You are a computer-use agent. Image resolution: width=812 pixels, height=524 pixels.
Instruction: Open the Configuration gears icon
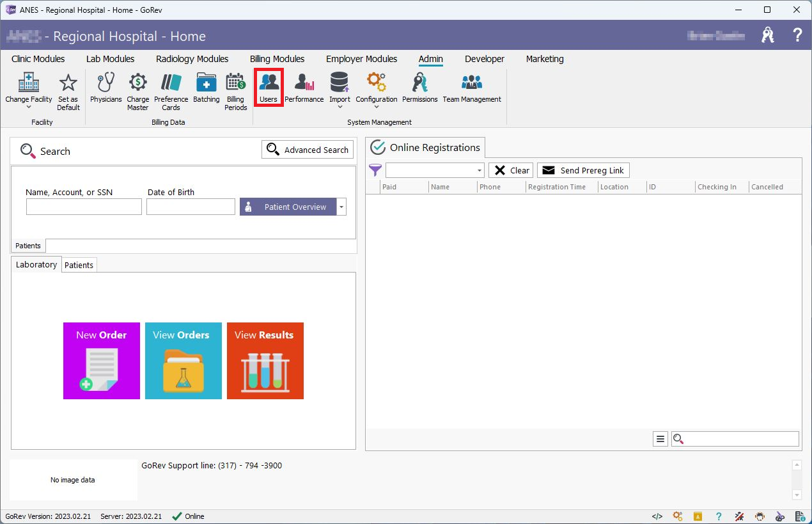pos(377,82)
